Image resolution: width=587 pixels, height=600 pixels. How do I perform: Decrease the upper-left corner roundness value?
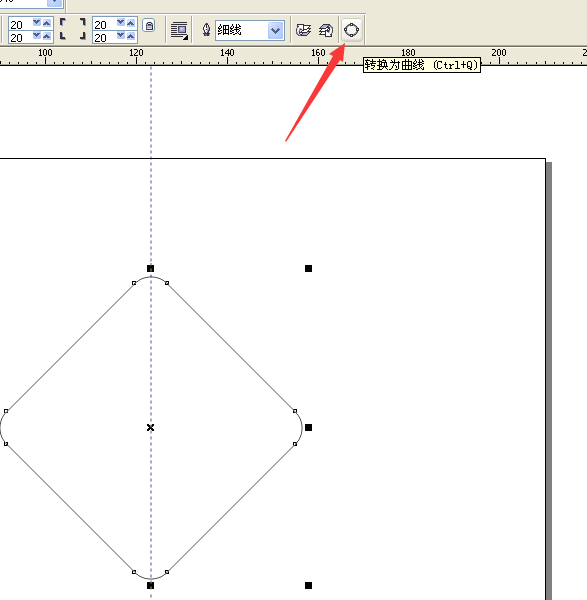pos(37,23)
